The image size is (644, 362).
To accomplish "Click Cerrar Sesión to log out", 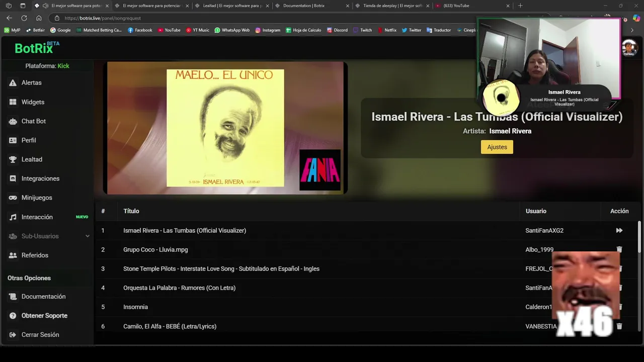I will tap(40, 335).
